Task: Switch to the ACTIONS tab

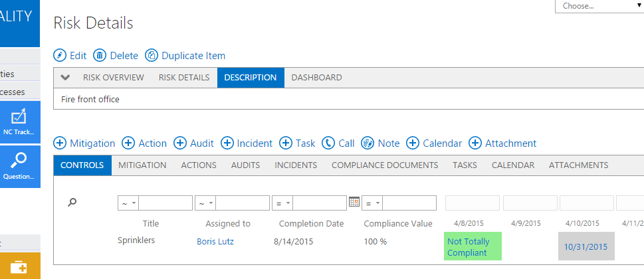Action: (x=199, y=165)
